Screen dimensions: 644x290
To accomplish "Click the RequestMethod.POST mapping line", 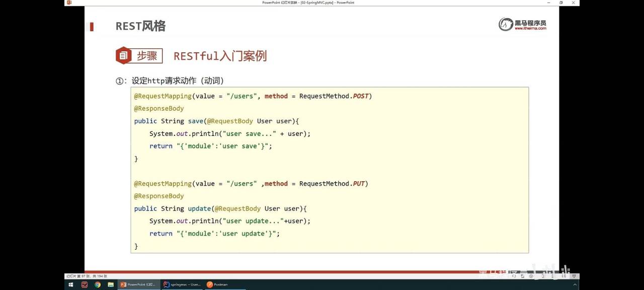I will pos(253,96).
